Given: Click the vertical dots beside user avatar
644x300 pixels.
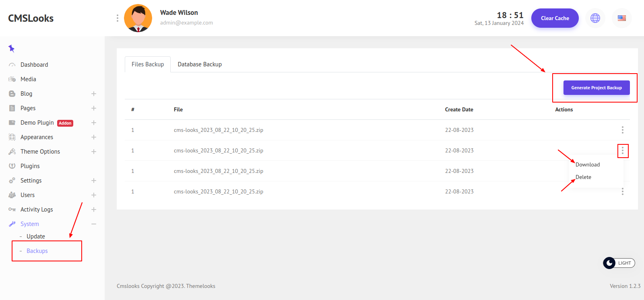Looking at the screenshot, I should click(x=117, y=18).
